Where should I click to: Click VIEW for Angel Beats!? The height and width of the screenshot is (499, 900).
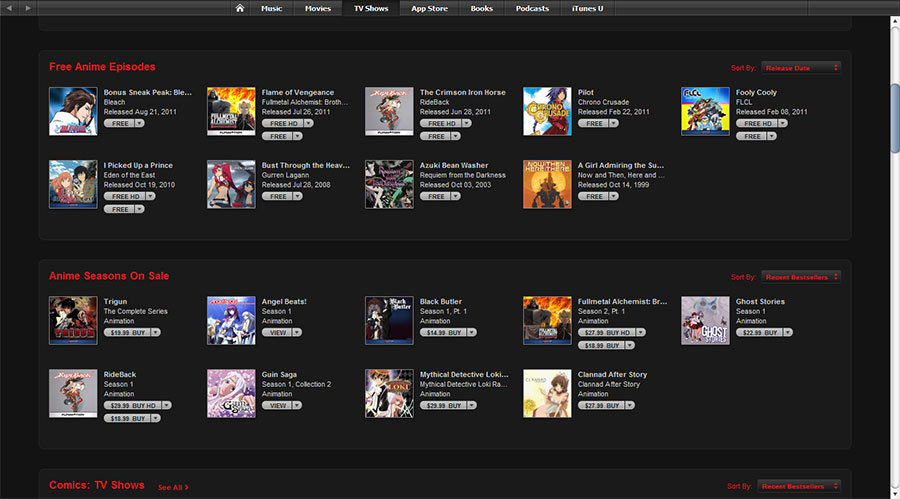(277, 332)
